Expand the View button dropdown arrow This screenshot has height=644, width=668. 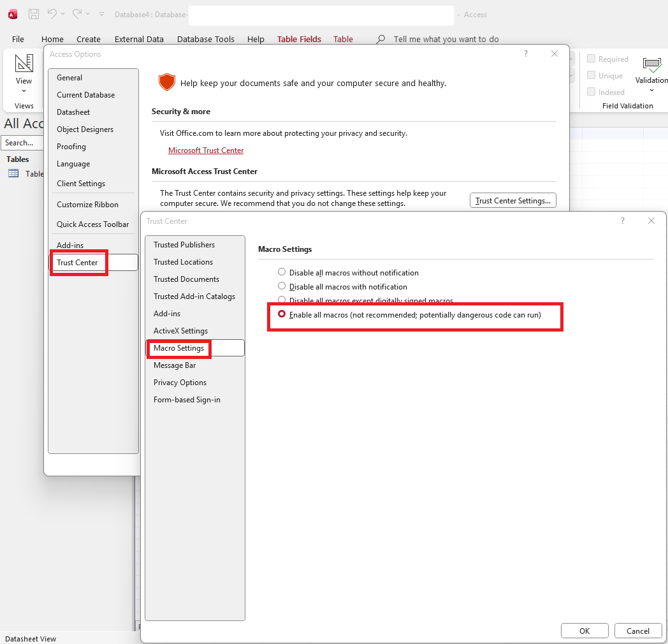(24, 91)
